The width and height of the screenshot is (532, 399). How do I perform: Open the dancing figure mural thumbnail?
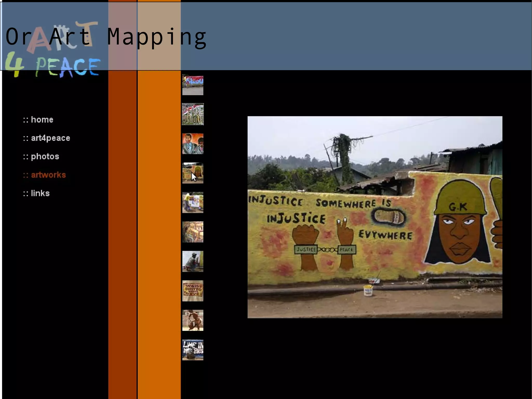coord(193,320)
